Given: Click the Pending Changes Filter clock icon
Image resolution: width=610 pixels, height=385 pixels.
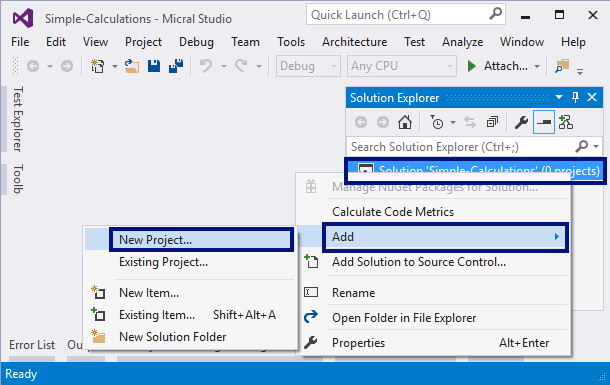Looking at the screenshot, I should (437, 122).
